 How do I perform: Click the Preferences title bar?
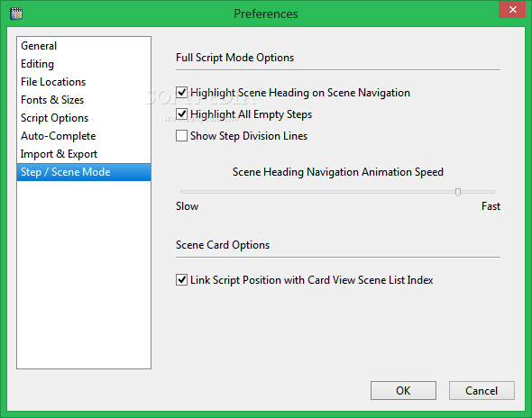point(266,14)
